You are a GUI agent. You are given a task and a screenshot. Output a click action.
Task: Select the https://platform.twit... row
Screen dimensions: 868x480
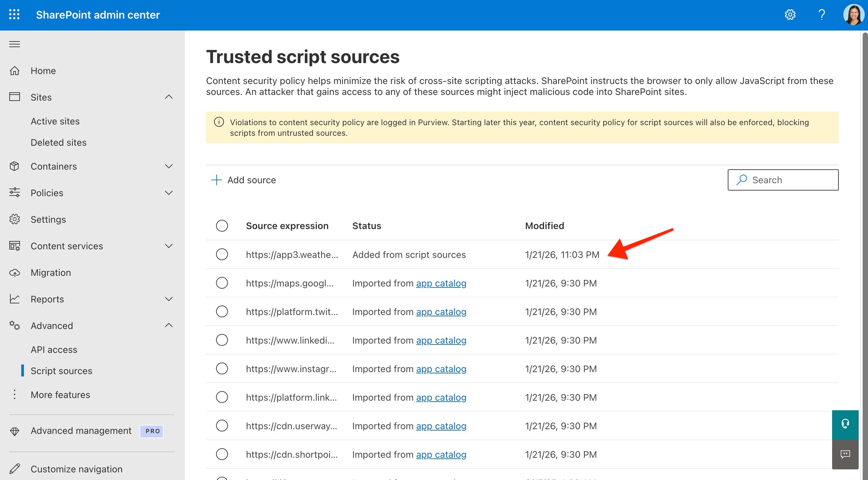point(222,311)
